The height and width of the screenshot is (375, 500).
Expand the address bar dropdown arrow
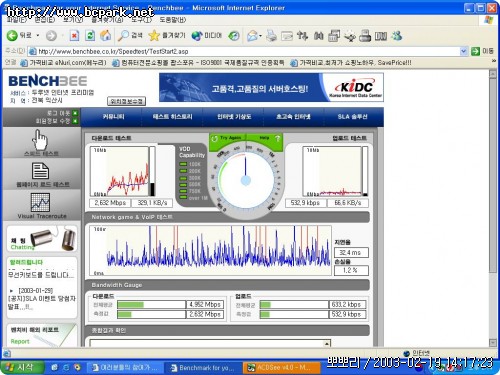tap(463, 51)
